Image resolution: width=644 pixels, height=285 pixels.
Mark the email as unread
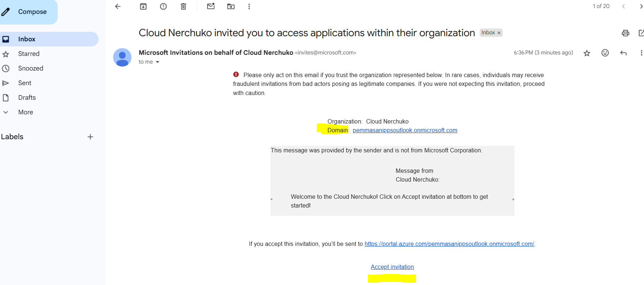pyautogui.click(x=211, y=6)
